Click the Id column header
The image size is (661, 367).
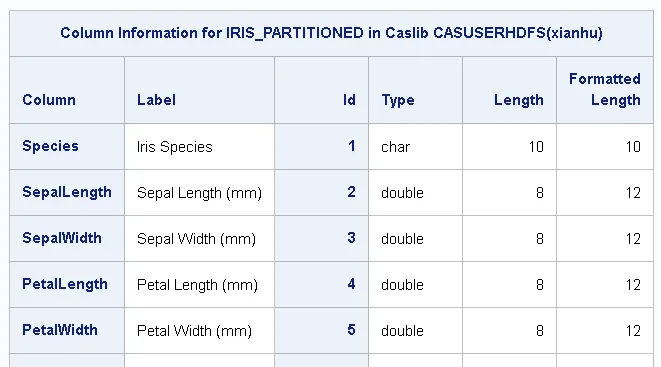322,90
